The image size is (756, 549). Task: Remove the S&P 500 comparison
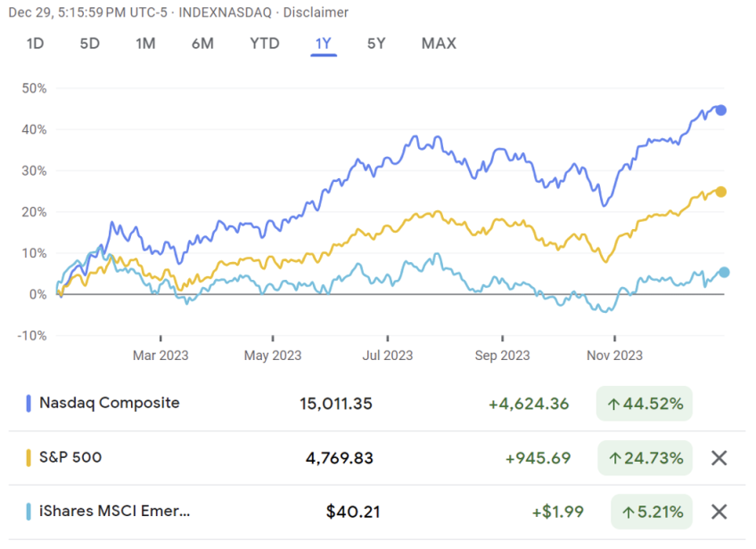(719, 457)
